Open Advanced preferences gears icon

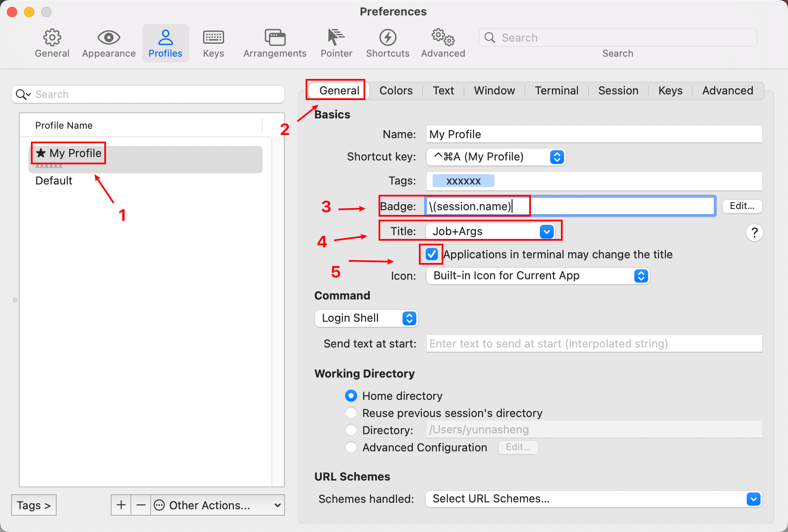[x=443, y=37]
